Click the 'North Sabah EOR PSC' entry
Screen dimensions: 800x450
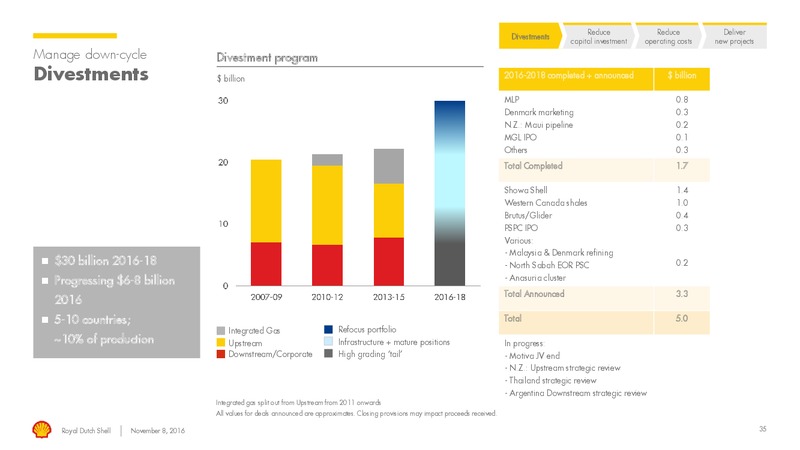[x=547, y=265]
